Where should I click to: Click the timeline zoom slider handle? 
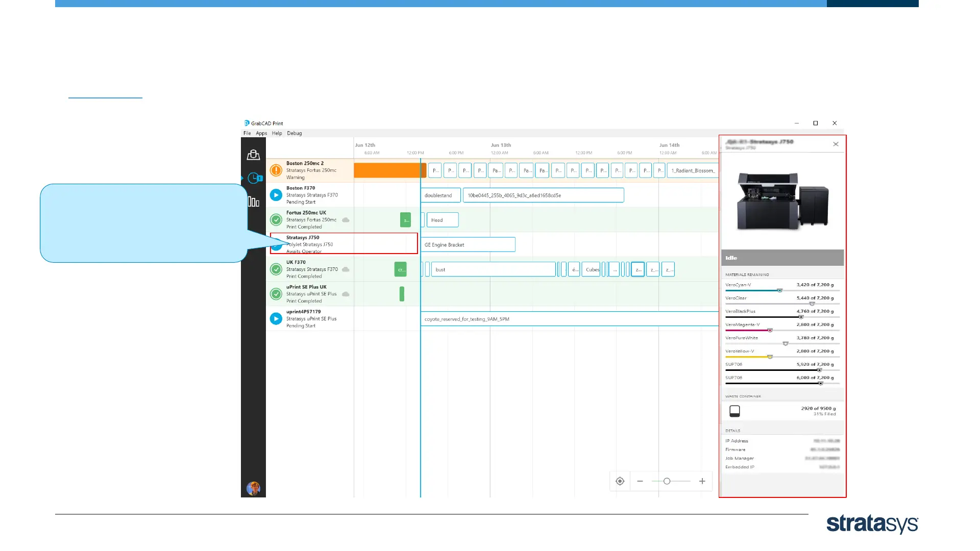667,481
